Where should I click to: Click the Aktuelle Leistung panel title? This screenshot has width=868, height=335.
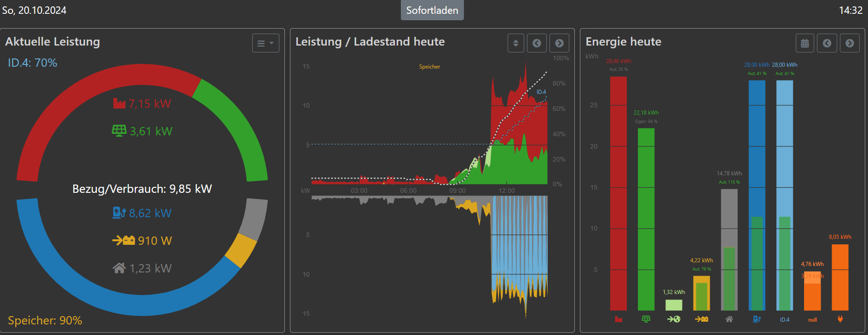[52, 41]
